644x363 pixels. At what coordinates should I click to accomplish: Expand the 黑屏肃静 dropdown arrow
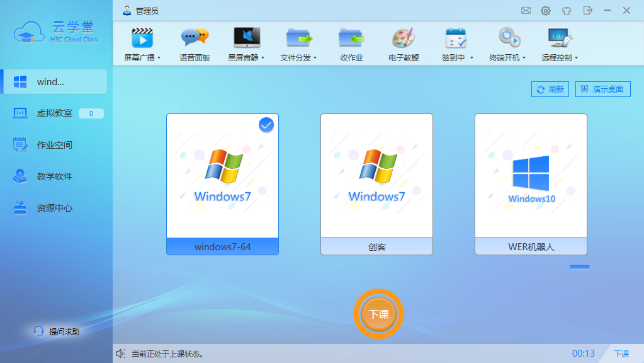click(x=263, y=58)
